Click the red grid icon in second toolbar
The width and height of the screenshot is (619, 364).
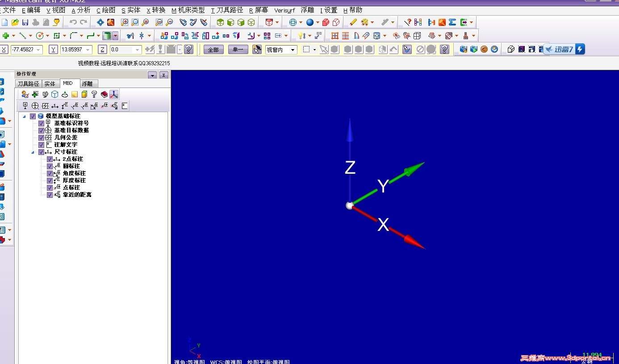[x=335, y=35]
